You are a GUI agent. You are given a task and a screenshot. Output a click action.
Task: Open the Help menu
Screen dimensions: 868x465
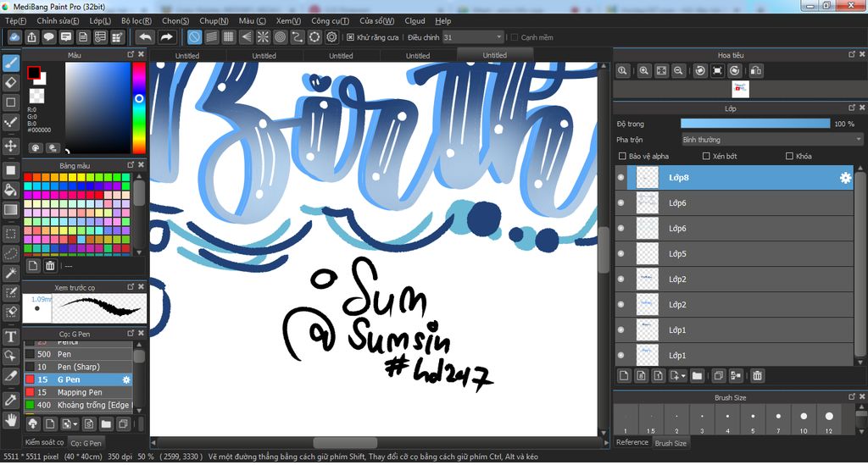pos(442,21)
